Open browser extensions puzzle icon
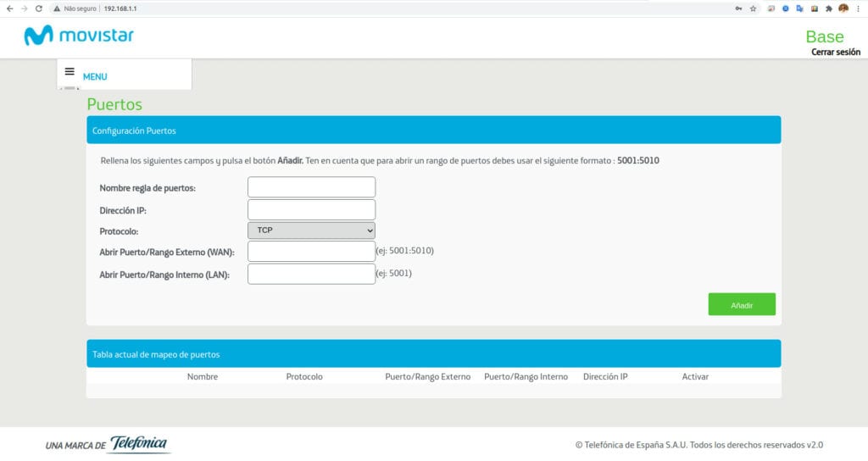 point(829,8)
